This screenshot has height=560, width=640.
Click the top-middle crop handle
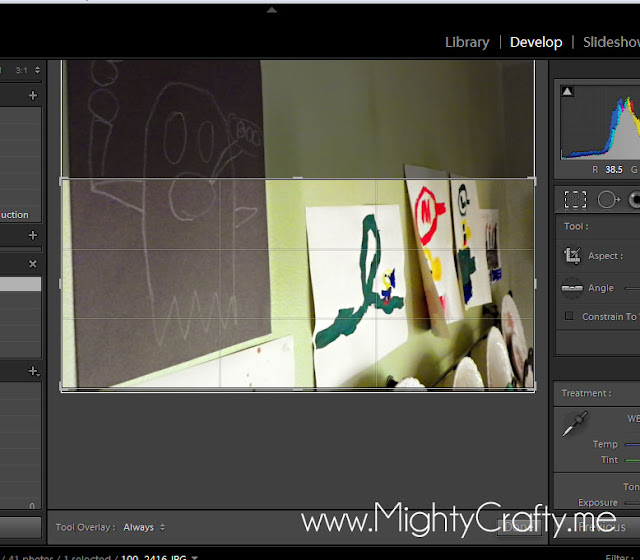click(x=298, y=178)
